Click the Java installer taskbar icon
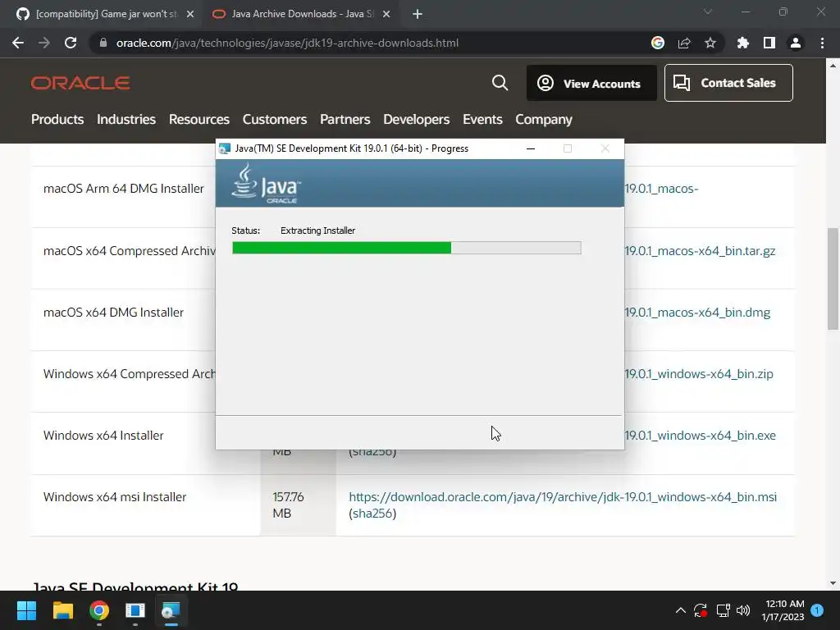 click(171, 610)
